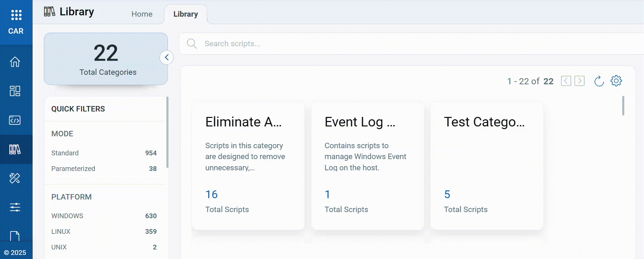The image size is (644, 259).
Task: Filter by Standard mode
Action: (x=65, y=153)
